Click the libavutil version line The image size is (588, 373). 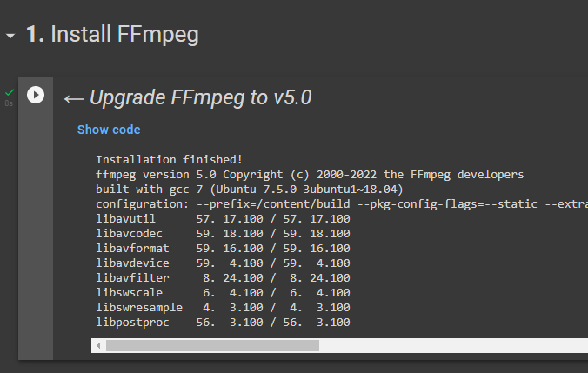[223, 218]
